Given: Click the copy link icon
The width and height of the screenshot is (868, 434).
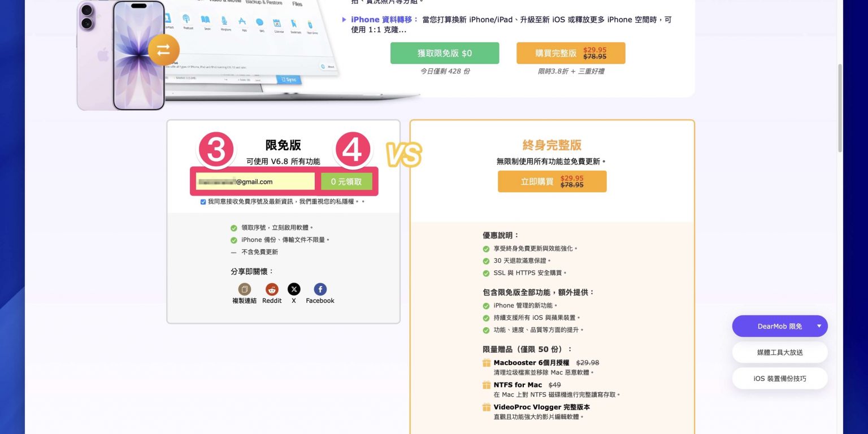Looking at the screenshot, I should click(x=244, y=289).
